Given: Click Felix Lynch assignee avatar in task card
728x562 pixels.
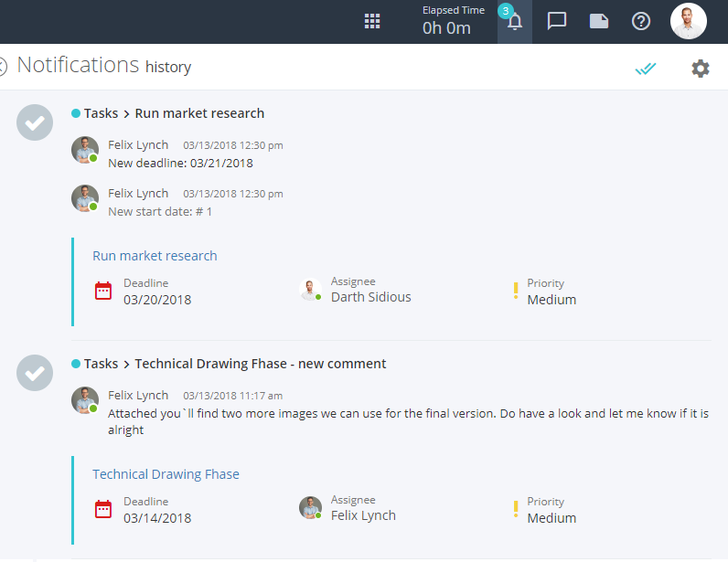Looking at the screenshot, I should coord(311,508).
